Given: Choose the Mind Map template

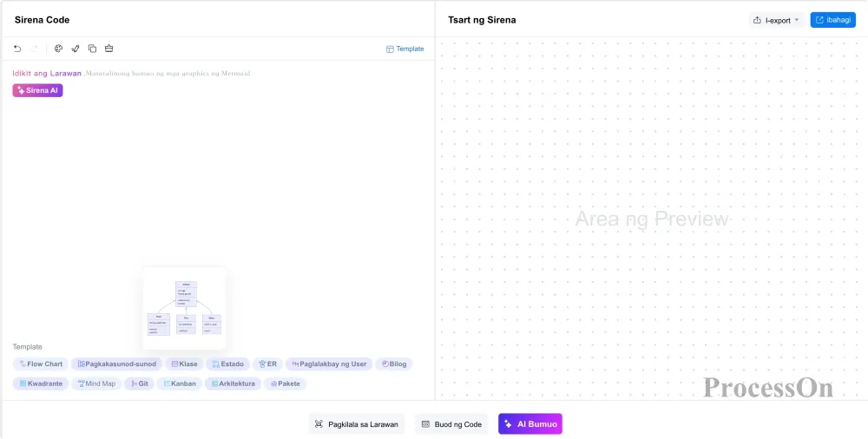Looking at the screenshot, I should coord(97,383).
